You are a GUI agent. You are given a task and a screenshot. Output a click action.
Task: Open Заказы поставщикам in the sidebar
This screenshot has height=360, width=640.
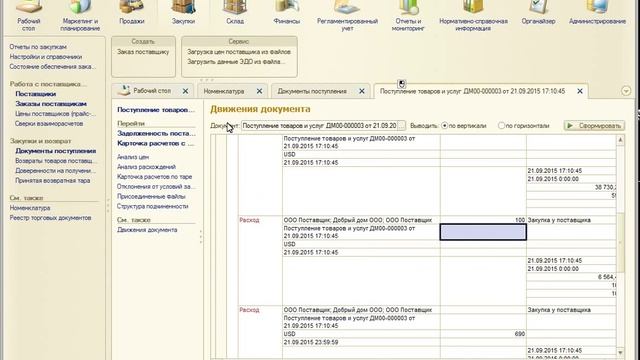[51, 104]
